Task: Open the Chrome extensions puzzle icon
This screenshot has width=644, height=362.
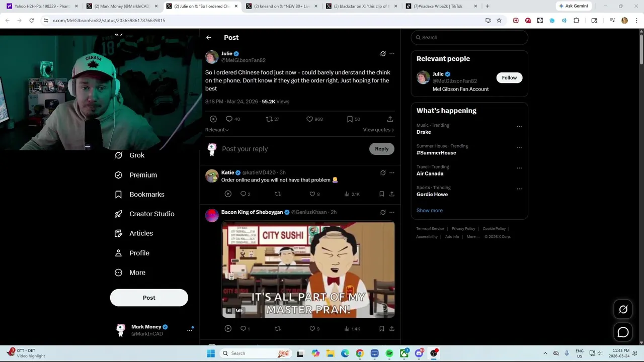Action: click(x=577, y=21)
